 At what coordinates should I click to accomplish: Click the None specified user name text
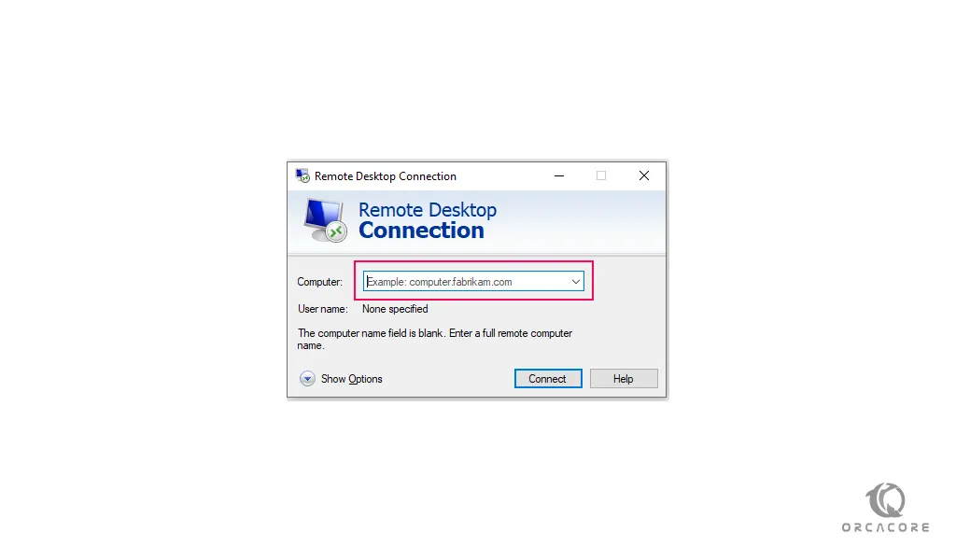tap(395, 309)
